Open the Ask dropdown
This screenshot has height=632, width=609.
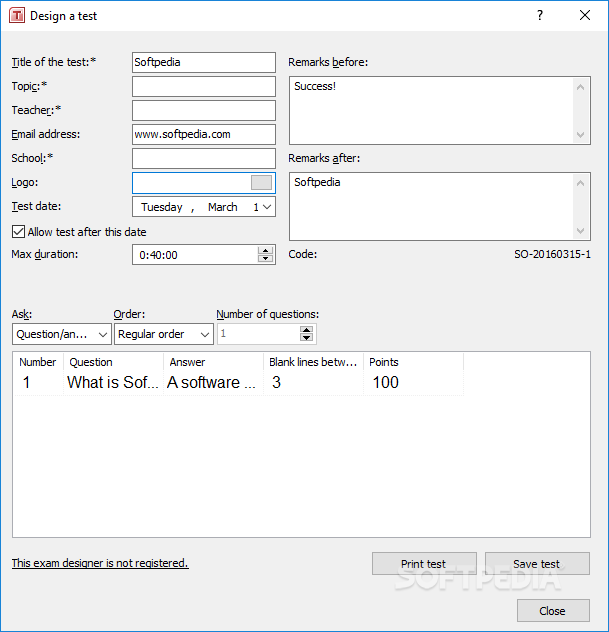pyautogui.click(x=62, y=334)
